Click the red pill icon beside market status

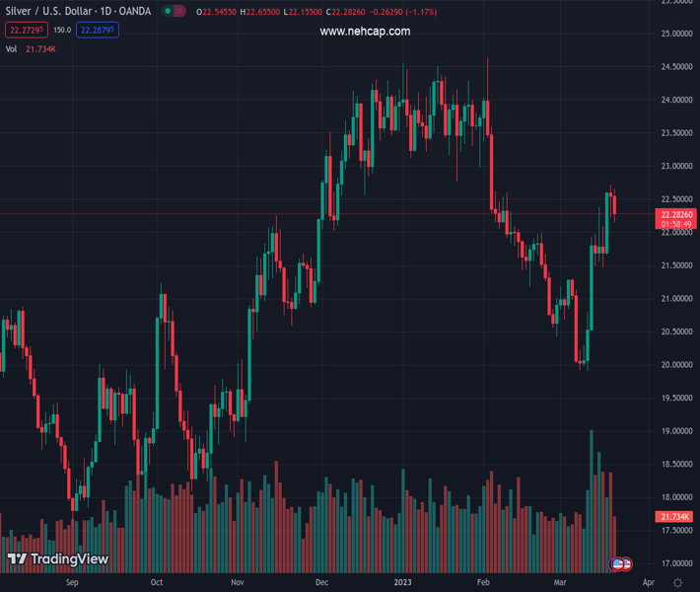(x=180, y=12)
